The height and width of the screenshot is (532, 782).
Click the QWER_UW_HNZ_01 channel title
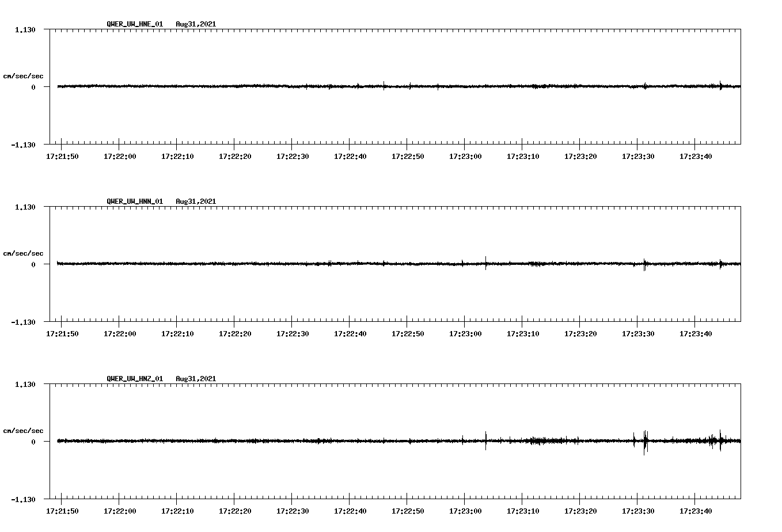click(135, 379)
